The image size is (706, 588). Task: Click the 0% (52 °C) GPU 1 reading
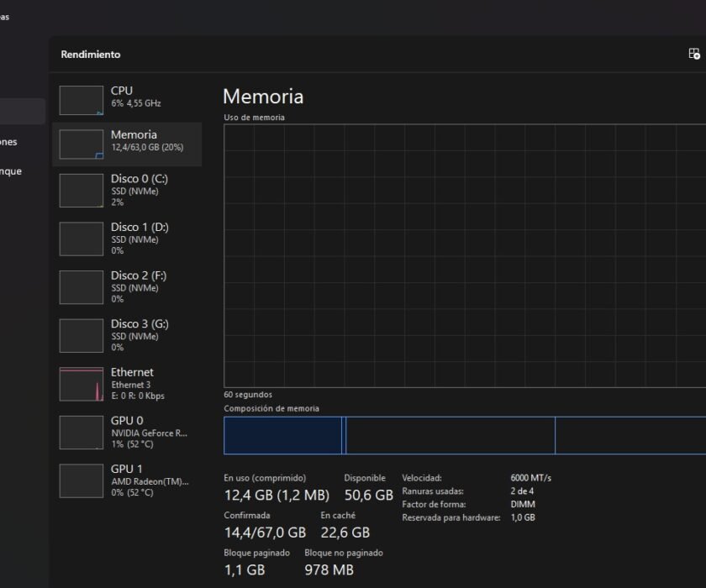tap(133, 492)
